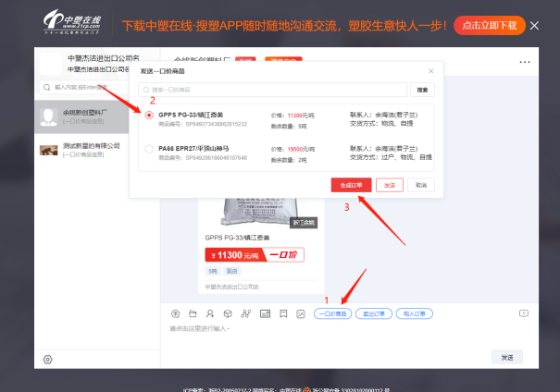Click the 点击立即下载 banner button
This screenshot has width=560, height=392.
click(490, 26)
